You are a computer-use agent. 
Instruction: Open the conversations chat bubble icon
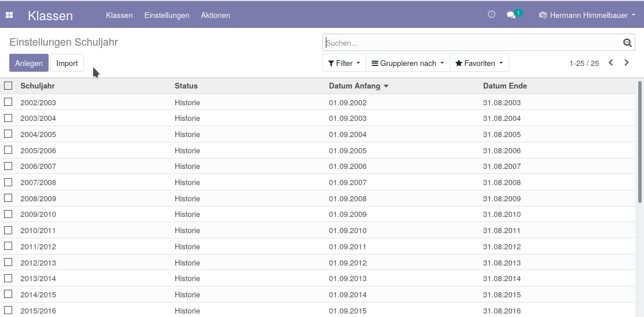coord(511,15)
